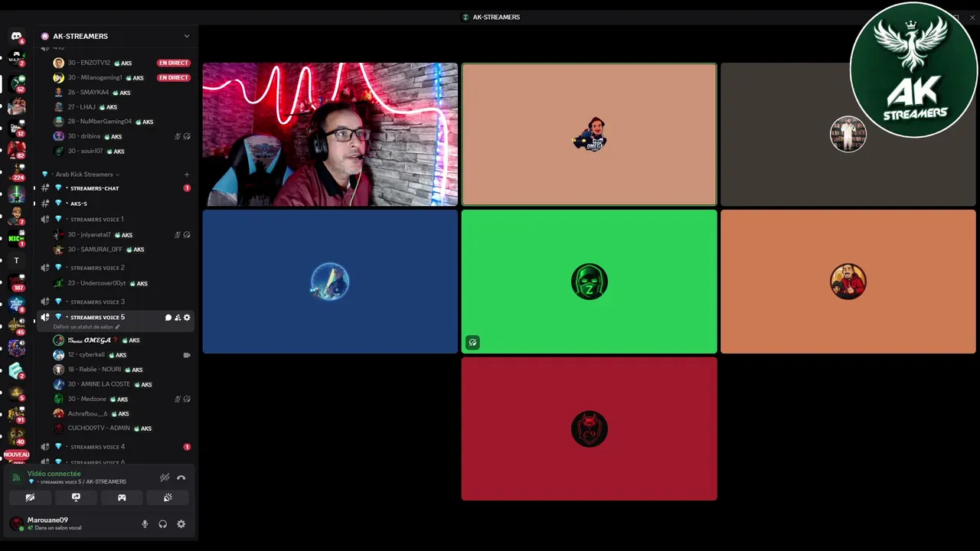Click camera icon beside 12 - cyberkall
The width and height of the screenshot is (980, 551).
click(x=187, y=355)
